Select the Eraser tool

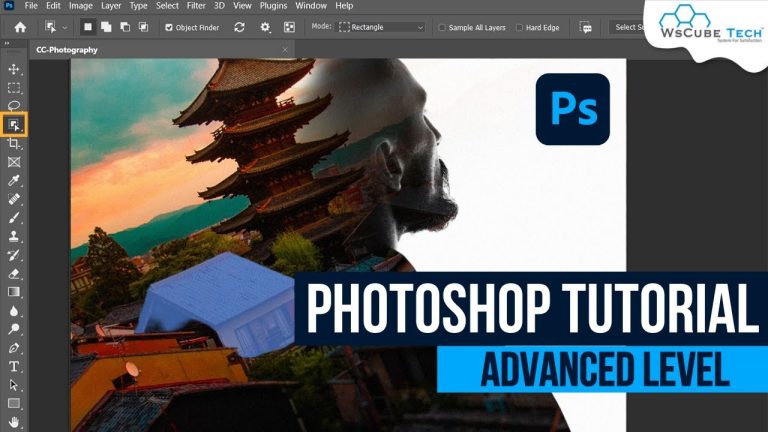pos(14,272)
